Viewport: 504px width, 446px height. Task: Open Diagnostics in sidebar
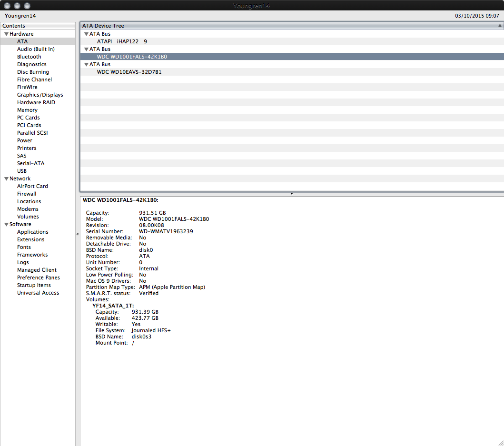[31, 64]
